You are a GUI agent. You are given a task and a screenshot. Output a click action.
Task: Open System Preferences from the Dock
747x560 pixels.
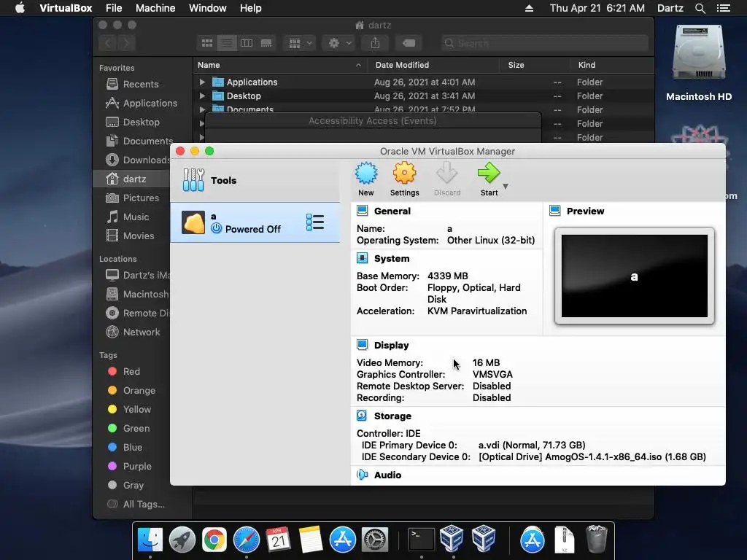375,540
